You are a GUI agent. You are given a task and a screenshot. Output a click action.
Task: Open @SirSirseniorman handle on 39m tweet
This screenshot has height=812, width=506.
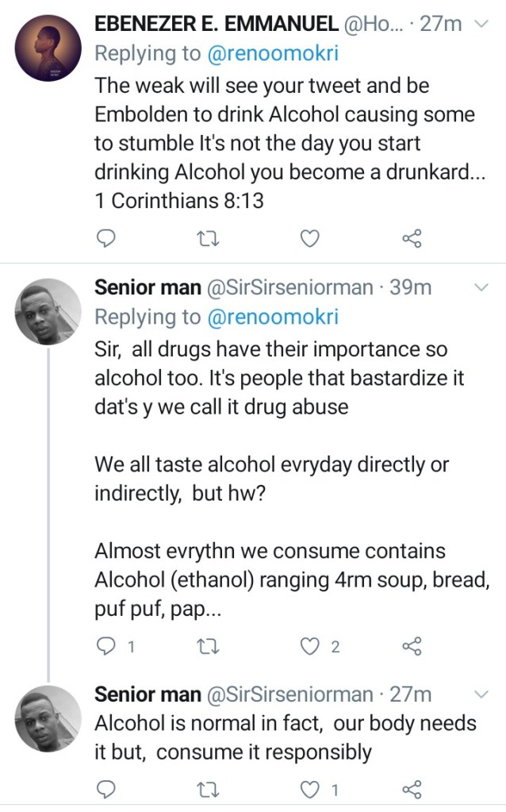click(x=289, y=287)
